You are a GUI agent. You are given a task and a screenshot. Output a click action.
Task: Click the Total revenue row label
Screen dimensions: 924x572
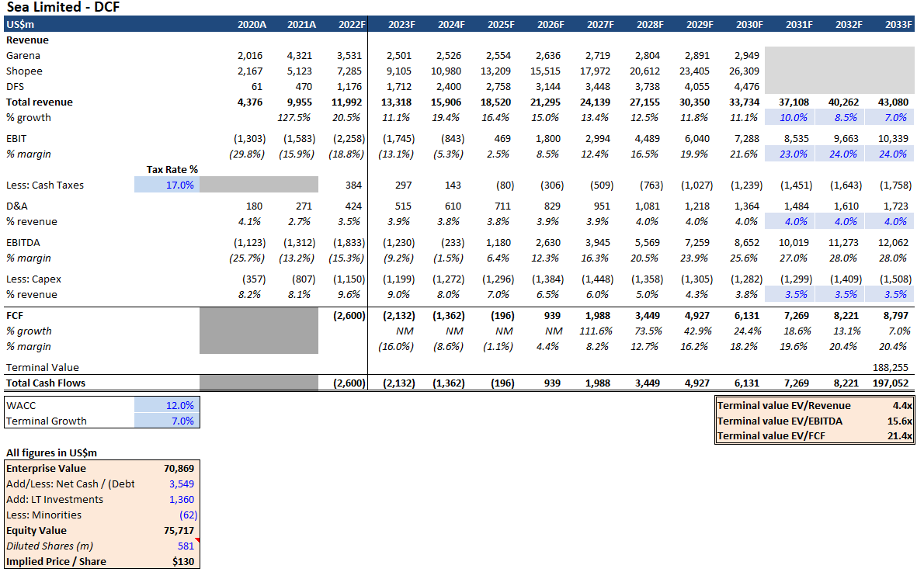(40, 102)
